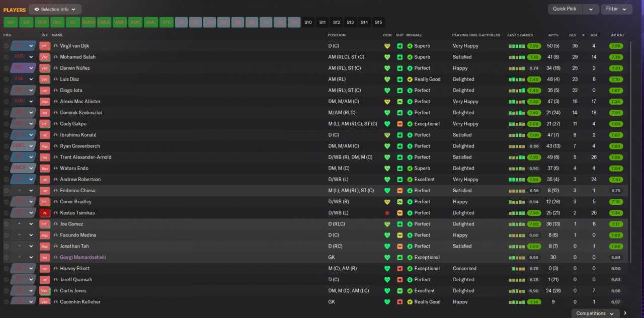644x318 pixels.
Task: Select the S10 substitute slot
Action: click(308, 22)
